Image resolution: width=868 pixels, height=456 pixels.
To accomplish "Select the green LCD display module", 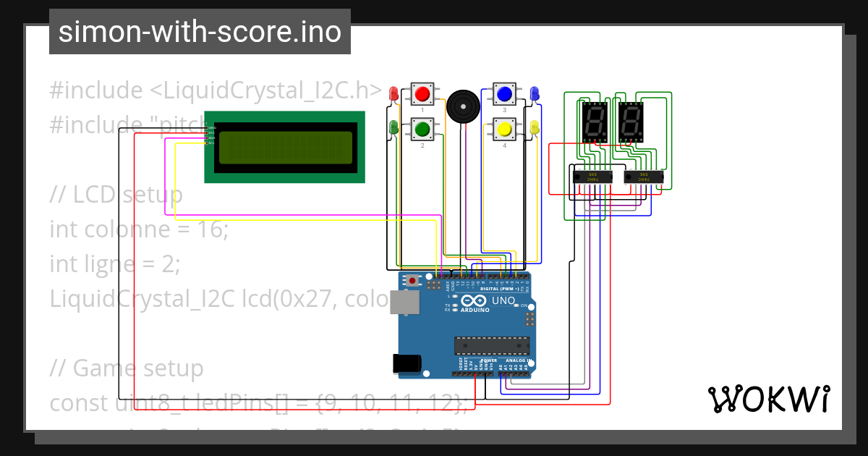I will click(284, 145).
